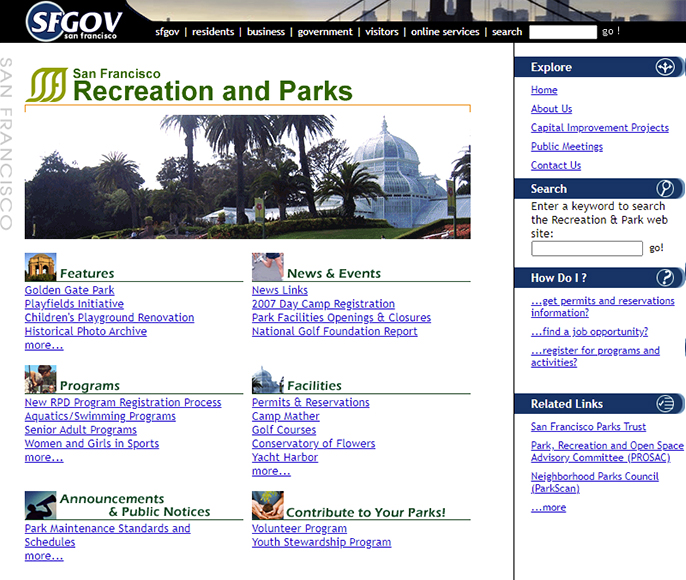Image resolution: width=686 pixels, height=580 pixels.
Task: Open National Golf Foundation Report link
Action: [x=334, y=332]
